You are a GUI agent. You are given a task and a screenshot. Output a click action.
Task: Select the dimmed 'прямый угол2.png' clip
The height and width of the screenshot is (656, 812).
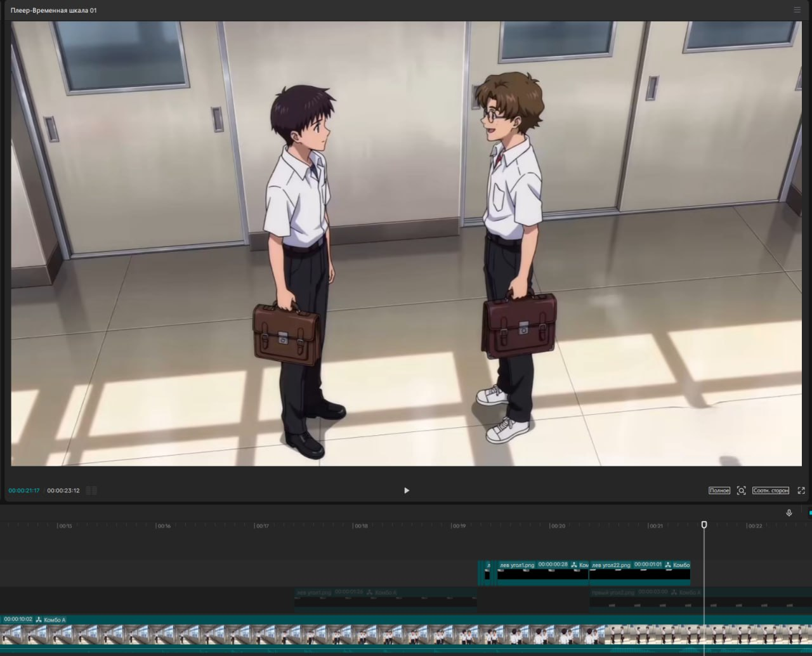700,599
